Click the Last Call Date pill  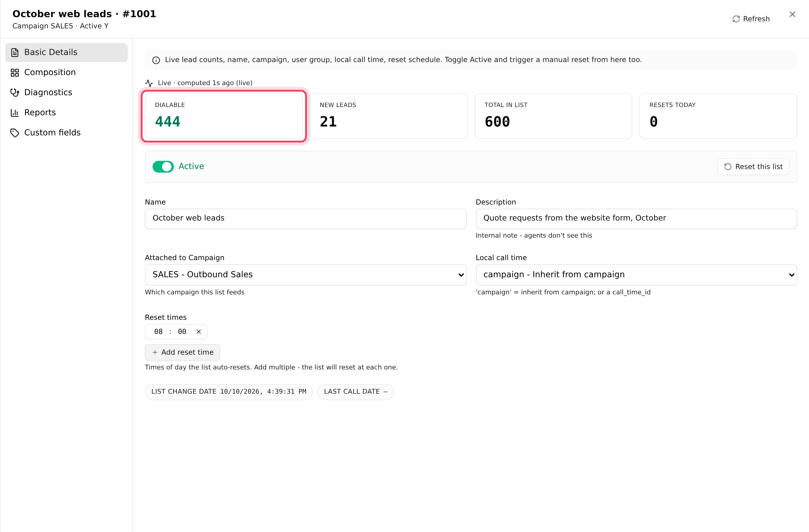pos(355,392)
